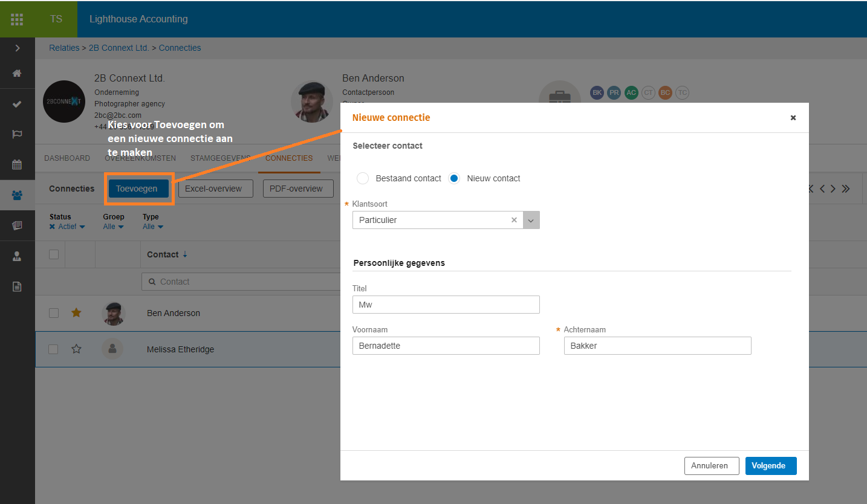This screenshot has height=504, width=867.
Task: Tick the checkbox for Ben Anderson
Action: pos(54,313)
